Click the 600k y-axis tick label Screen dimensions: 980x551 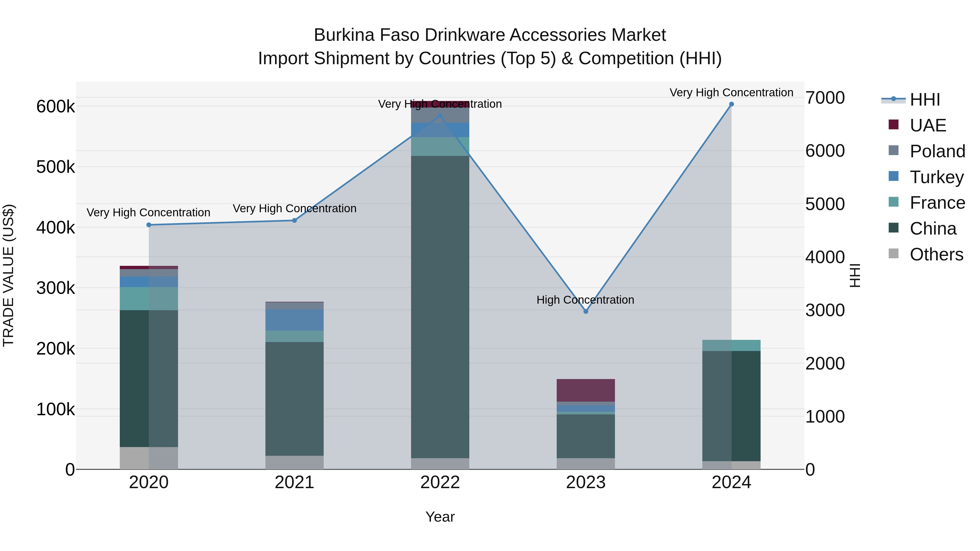point(56,106)
